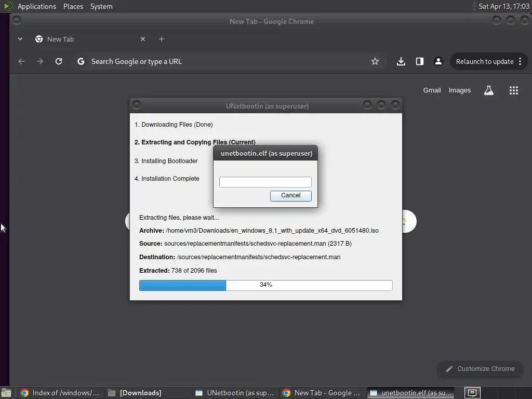Viewport: 532px width, 399px height.
Task: Click the Extracted 738 of 2096 files text
Action: pos(178,270)
